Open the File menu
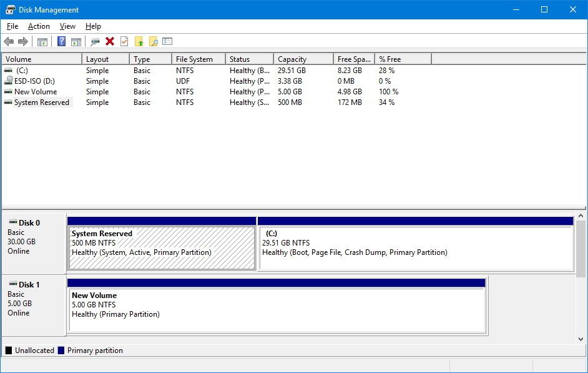Image resolution: width=588 pixels, height=373 pixels. [12, 26]
